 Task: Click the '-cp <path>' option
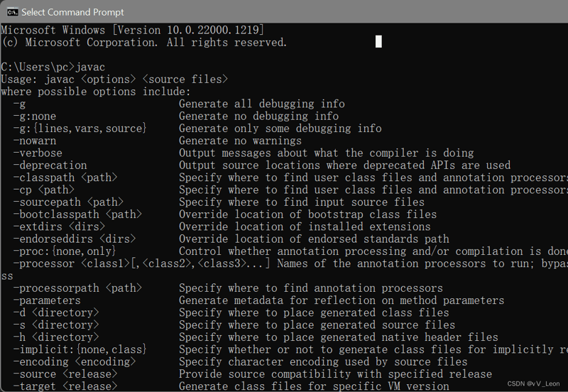(44, 190)
